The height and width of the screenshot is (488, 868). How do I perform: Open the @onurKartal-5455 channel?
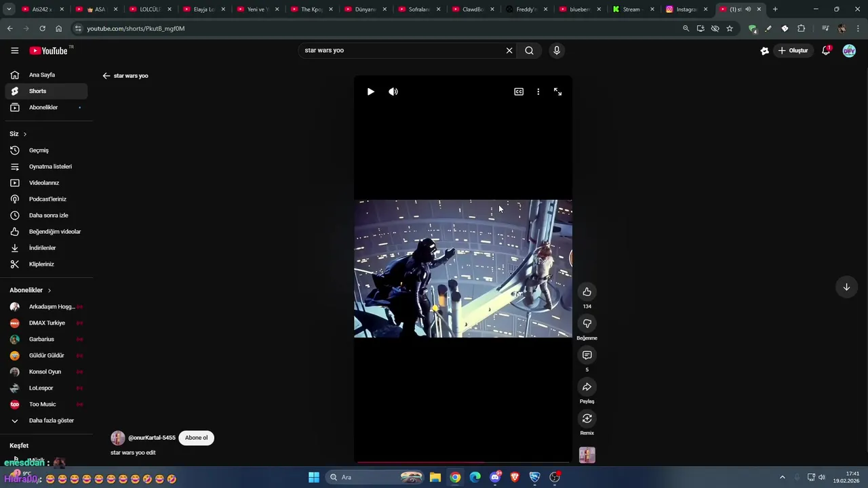152,438
